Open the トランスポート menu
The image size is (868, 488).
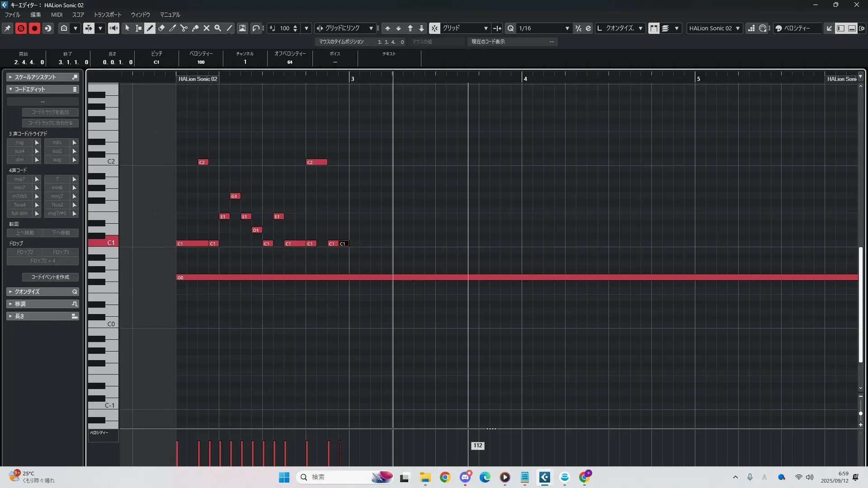pyautogui.click(x=107, y=15)
